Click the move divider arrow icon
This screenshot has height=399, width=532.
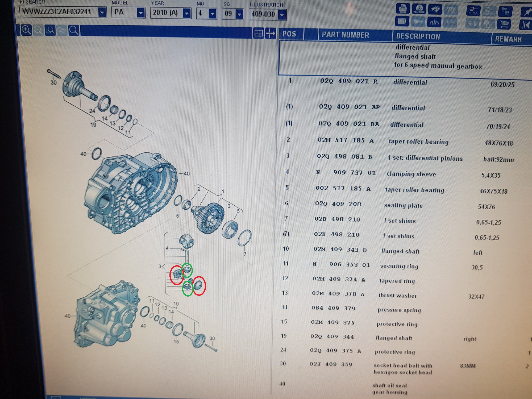click(271, 34)
